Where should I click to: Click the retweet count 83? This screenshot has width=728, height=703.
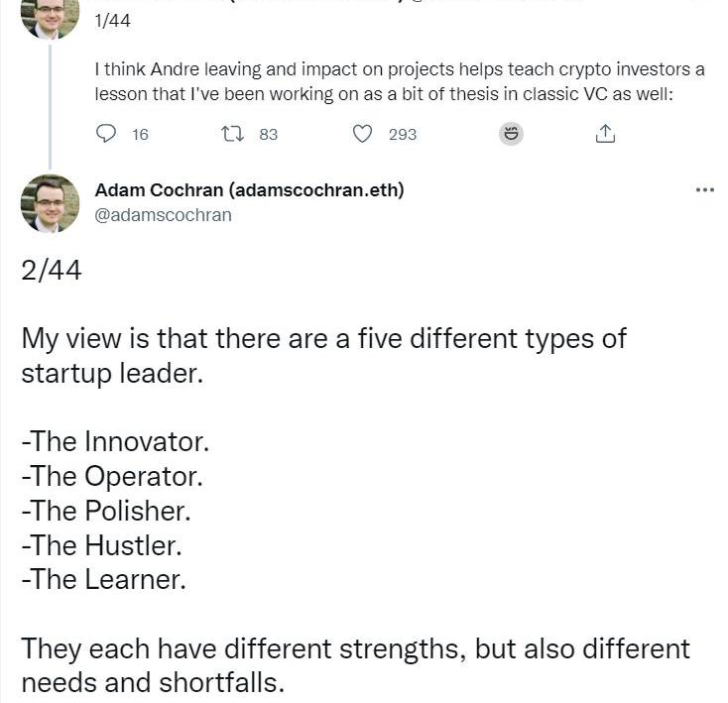click(x=269, y=135)
